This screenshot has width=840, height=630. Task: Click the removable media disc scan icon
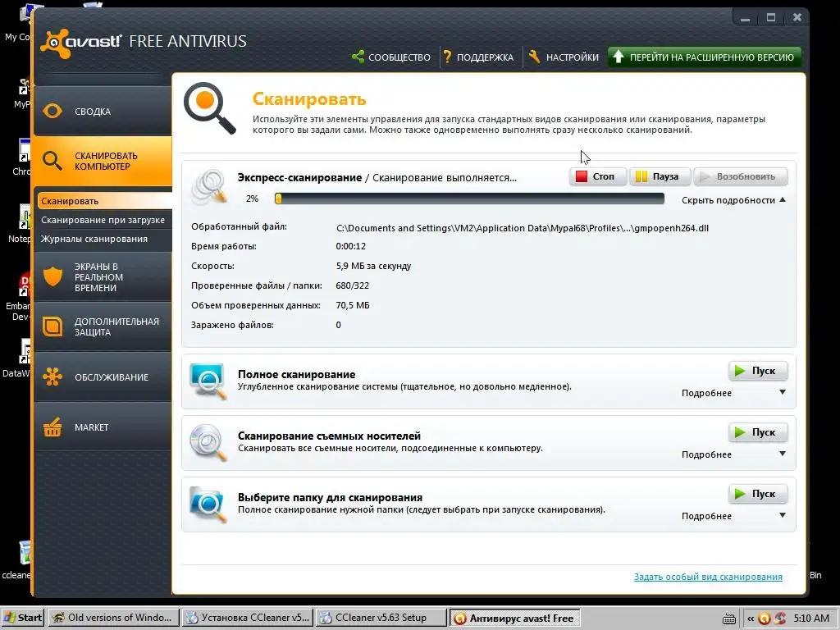coord(208,443)
